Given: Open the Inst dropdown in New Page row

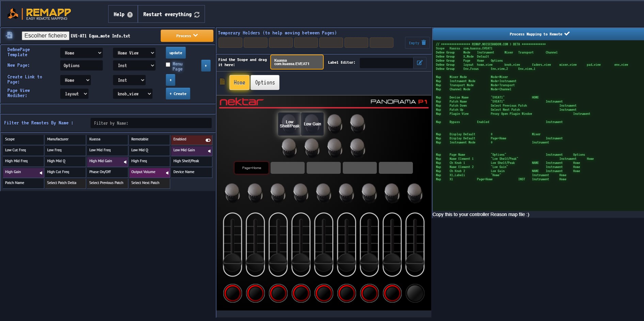Looking at the screenshot, I should pos(134,65).
